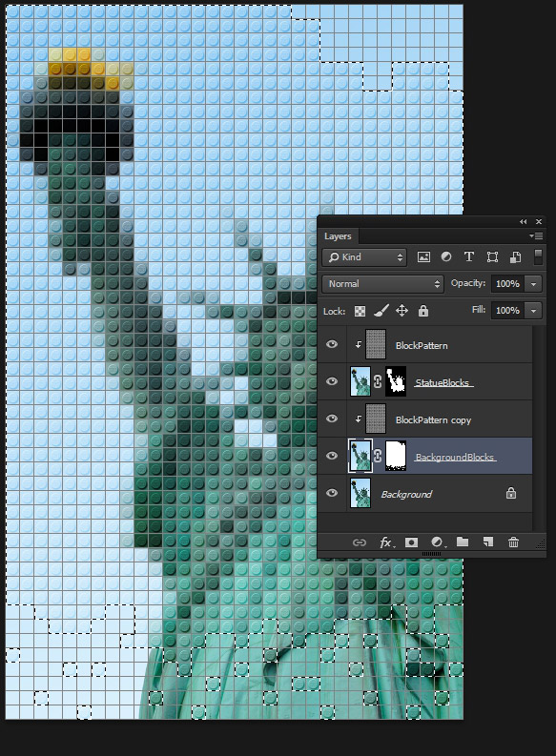
Task: Select the BlockPattern copy layer thumbnail
Action: pos(376,419)
